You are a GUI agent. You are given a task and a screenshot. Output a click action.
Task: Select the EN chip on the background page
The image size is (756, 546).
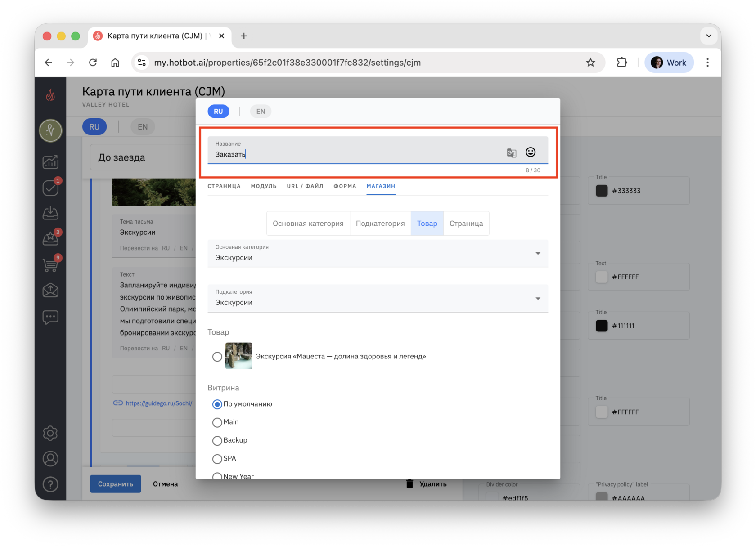tap(143, 127)
